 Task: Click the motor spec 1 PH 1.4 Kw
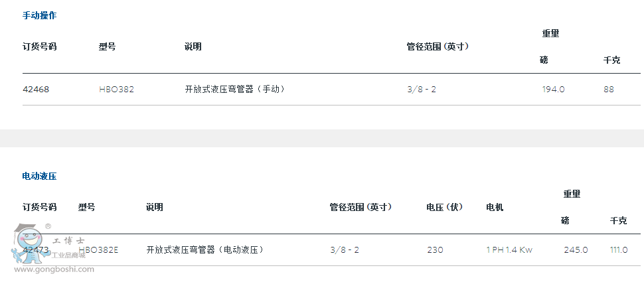(509, 249)
